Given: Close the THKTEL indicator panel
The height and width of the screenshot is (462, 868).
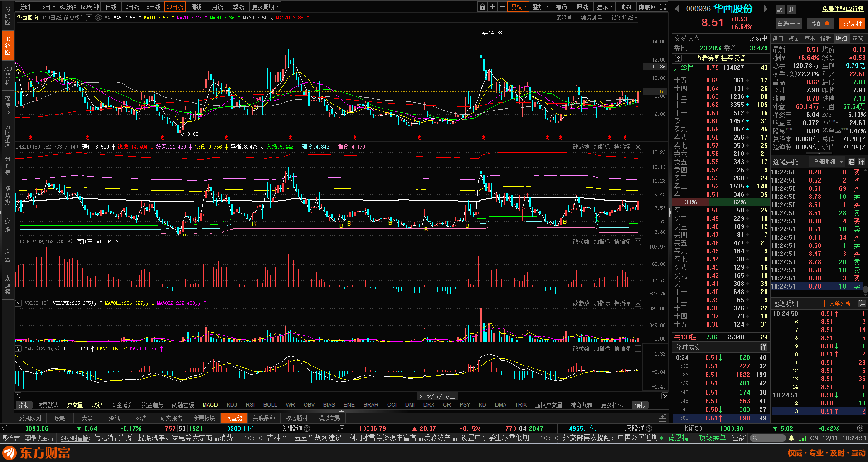Looking at the screenshot, I should [638, 241].
